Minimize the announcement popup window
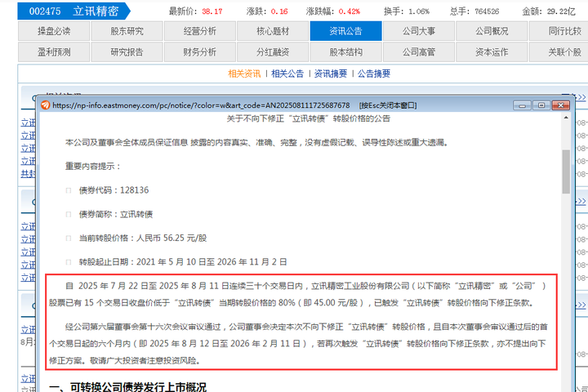The image size is (588, 392). tap(522, 105)
